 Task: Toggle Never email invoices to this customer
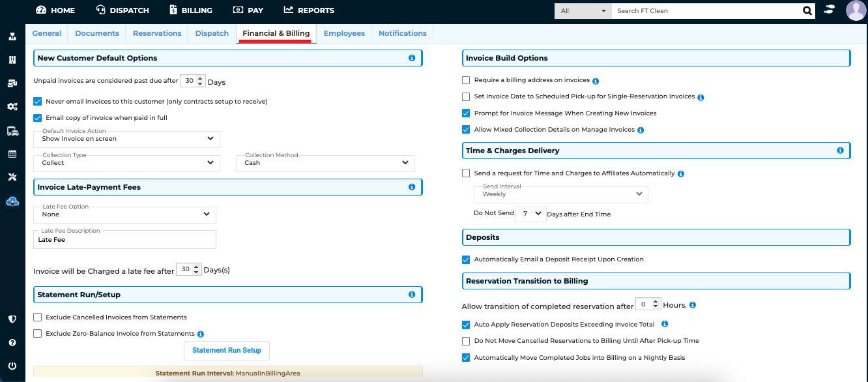[38, 102]
